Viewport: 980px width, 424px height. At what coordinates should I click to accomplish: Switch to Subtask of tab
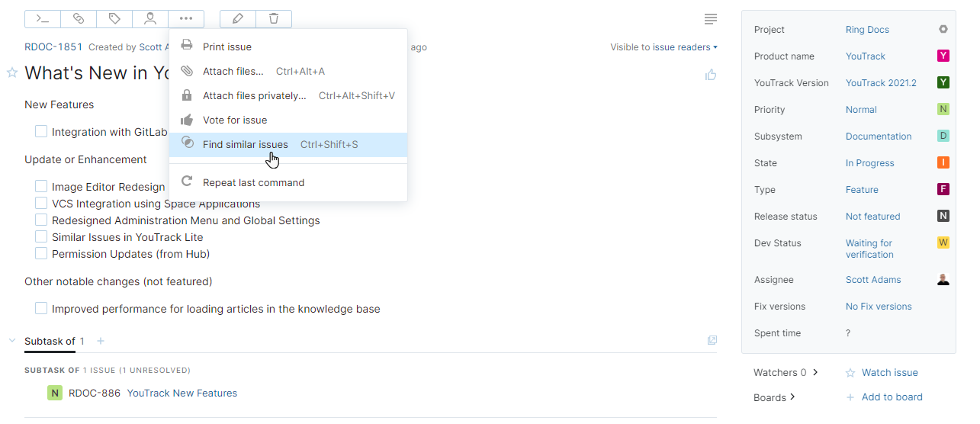[50, 341]
